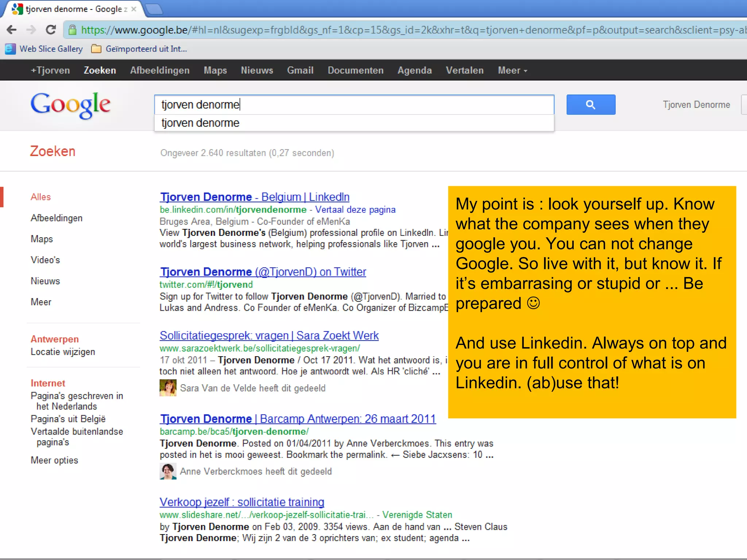
Task: Open Verkoop jezelf sollicitatie training result
Action: (242, 502)
